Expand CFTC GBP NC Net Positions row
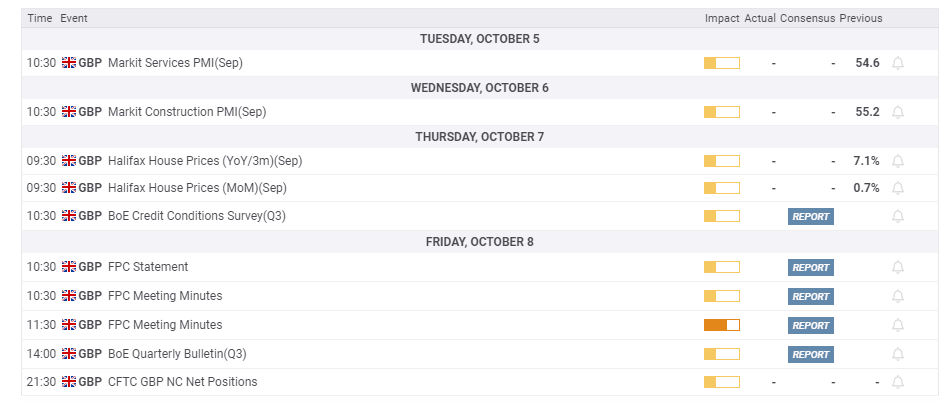Viewport: 948px width, 402px height. (182, 382)
